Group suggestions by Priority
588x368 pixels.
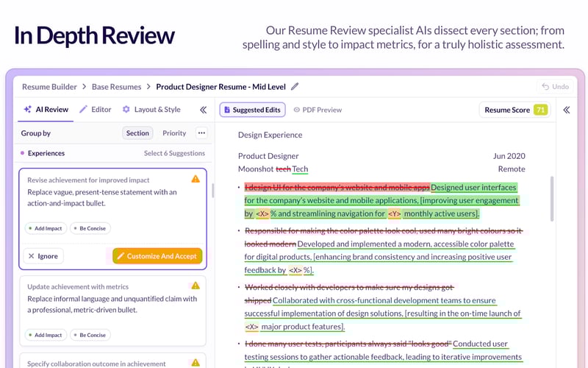174,133
